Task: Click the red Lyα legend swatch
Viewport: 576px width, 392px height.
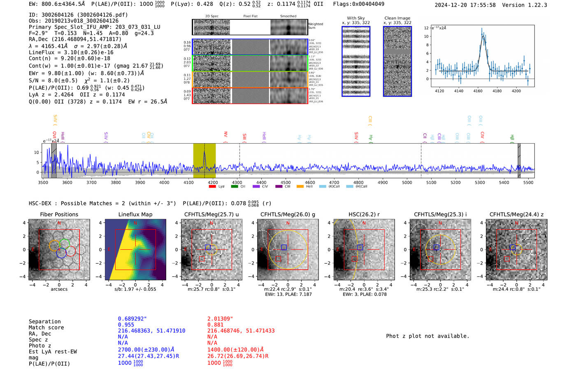Action: coord(212,187)
